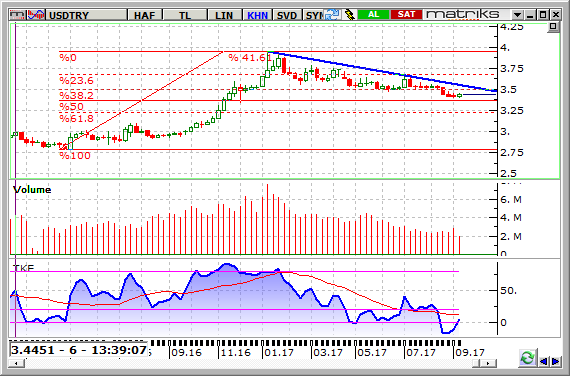This screenshot has width=570, height=376.
Task: Open the chart indicator wave icon
Action: pos(36,15)
